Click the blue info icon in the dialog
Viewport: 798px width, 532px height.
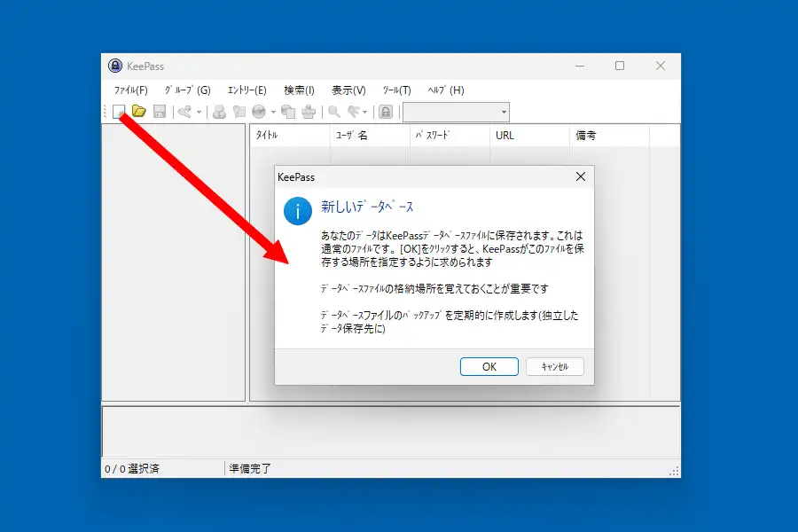(298, 211)
